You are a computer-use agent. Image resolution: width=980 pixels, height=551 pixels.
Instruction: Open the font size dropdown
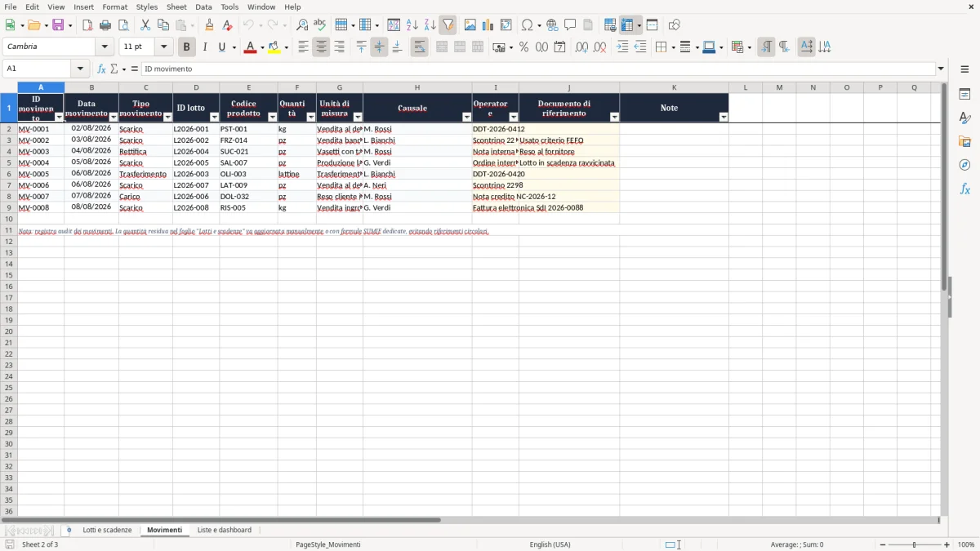(163, 47)
